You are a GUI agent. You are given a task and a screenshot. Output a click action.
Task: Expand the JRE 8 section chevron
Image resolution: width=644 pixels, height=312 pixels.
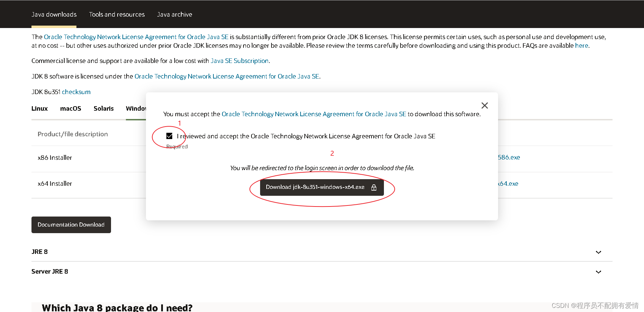(x=598, y=252)
